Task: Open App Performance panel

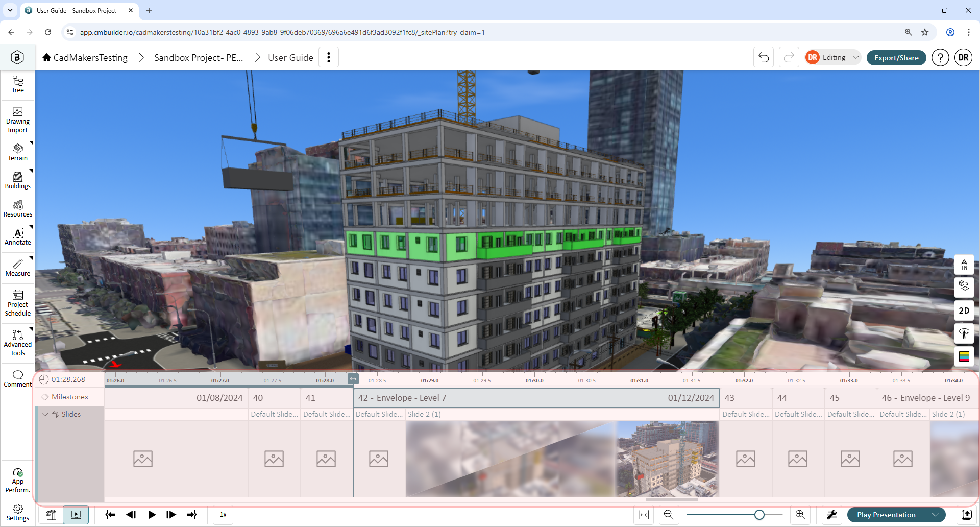Action: [x=18, y=481]
